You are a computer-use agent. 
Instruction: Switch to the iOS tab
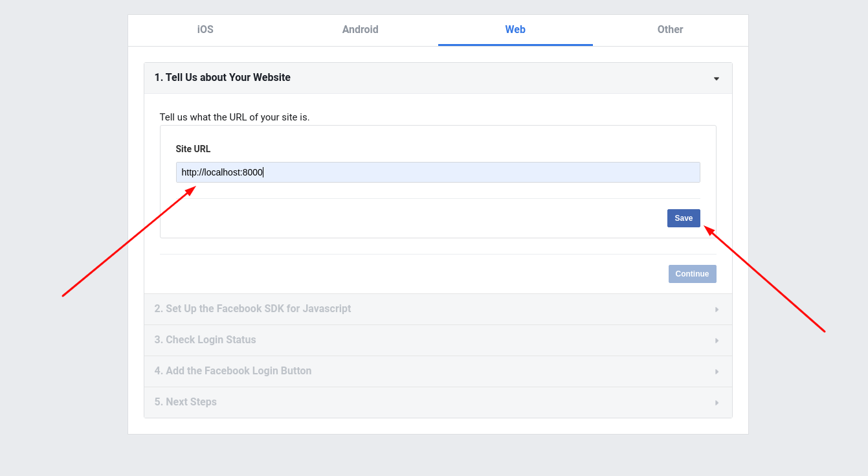pos(205,30)
